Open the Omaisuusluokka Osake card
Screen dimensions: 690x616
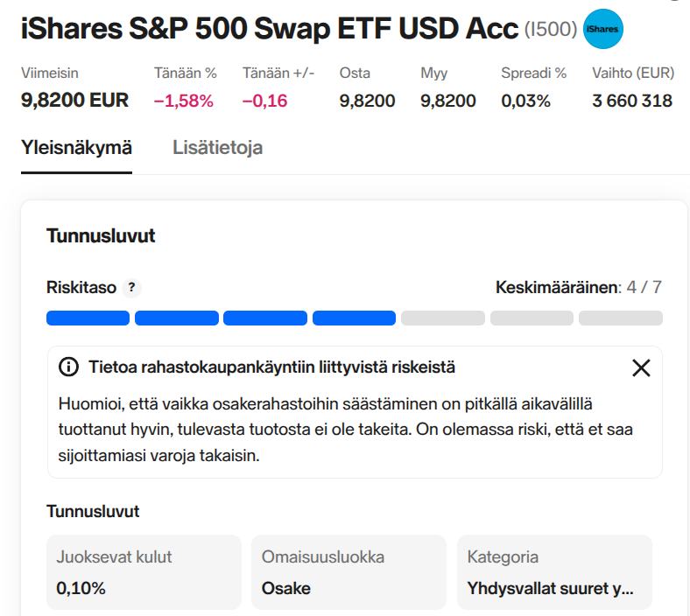(x=349, y=572)
